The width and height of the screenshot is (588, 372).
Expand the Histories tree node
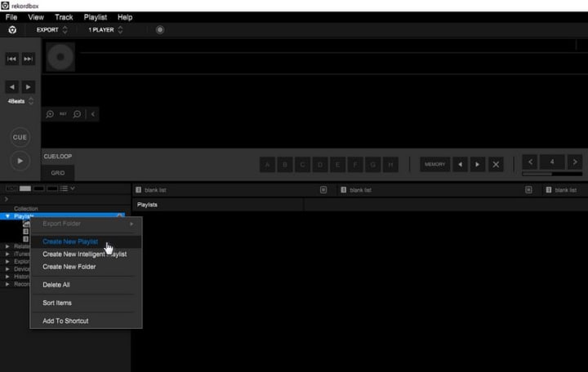pos(7,277)
